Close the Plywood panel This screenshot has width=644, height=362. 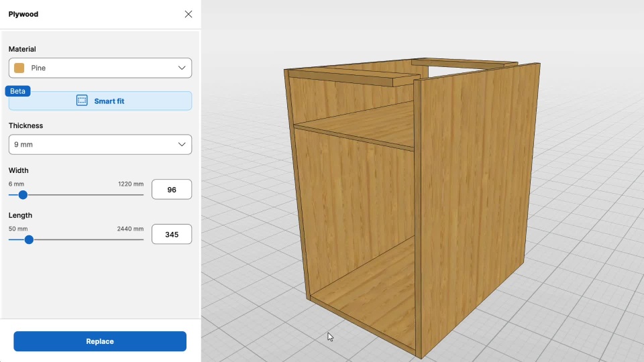188,14
